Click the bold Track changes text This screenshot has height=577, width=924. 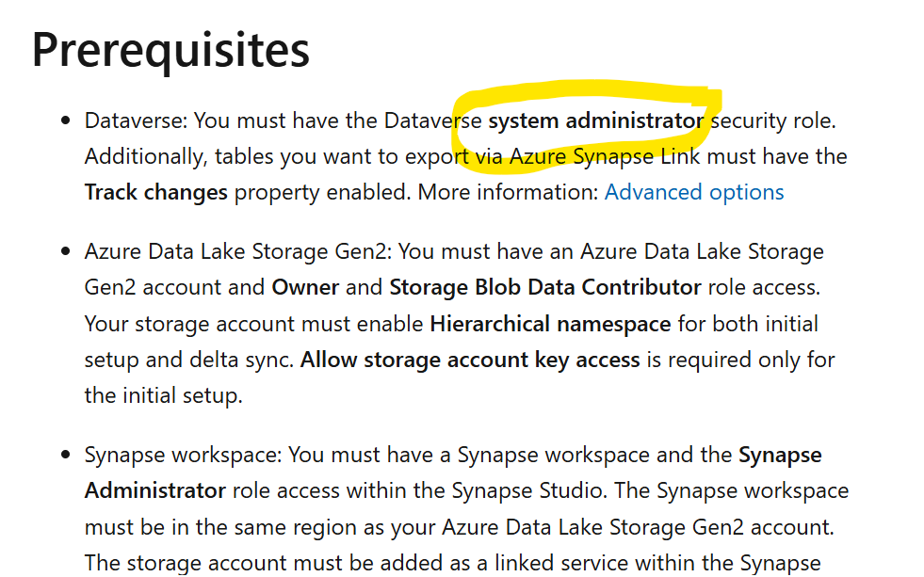coord(155,193)
